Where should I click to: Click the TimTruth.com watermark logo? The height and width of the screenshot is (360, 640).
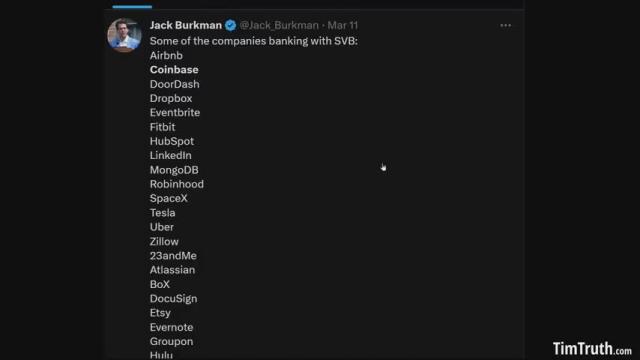[x=592, y=349]
